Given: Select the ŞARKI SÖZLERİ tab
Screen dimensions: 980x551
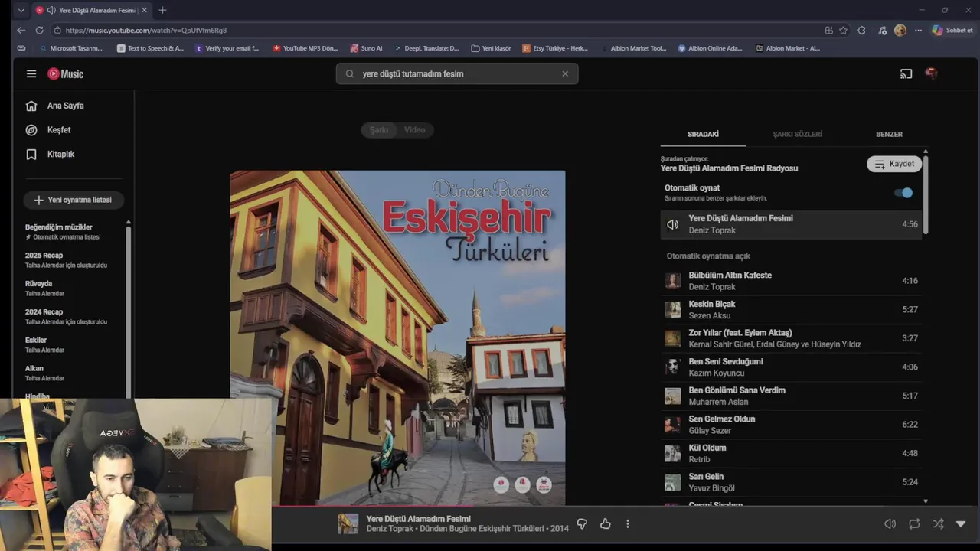Looking at the screenshot, I should (x=797, y=135).
